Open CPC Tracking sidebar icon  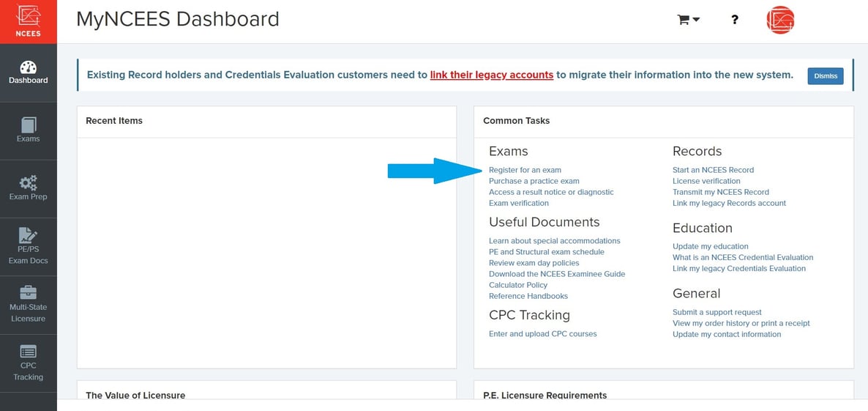[28, 352]
